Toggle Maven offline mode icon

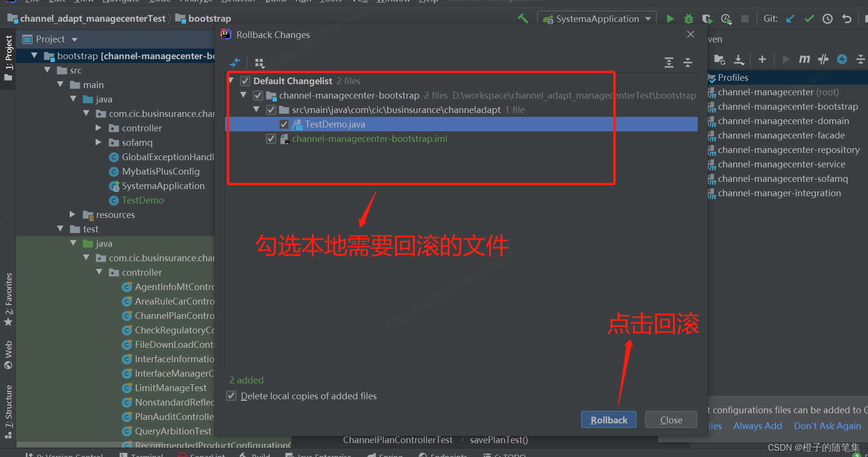pyautogui.click(x=823, y=59)
